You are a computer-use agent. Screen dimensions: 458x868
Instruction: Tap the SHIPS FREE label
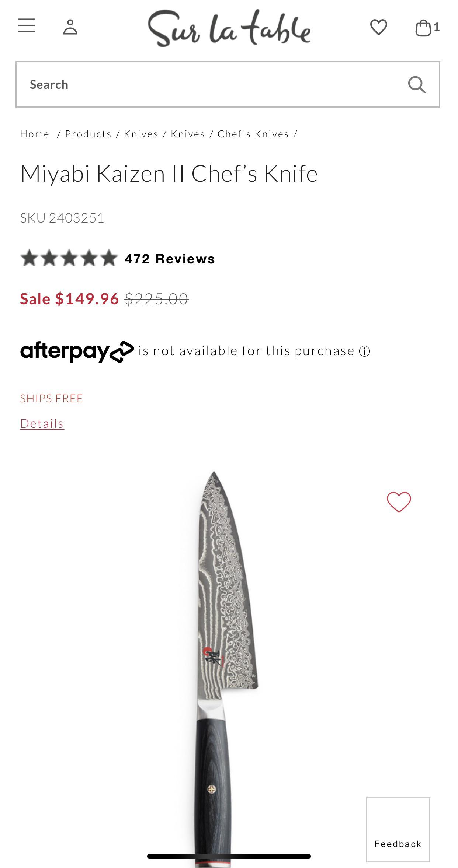(x=52, y=399)
